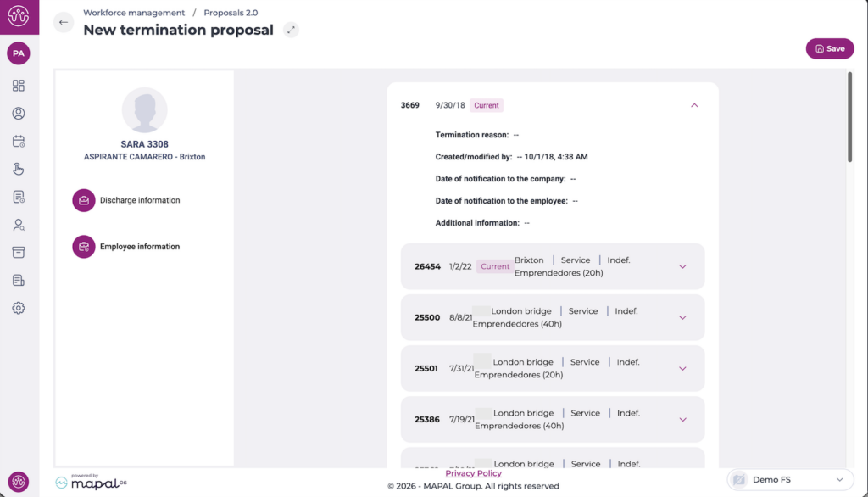Collapse the 3669 termination record
The width and height of the screenshot is (868, 497).
coord(694,105)
